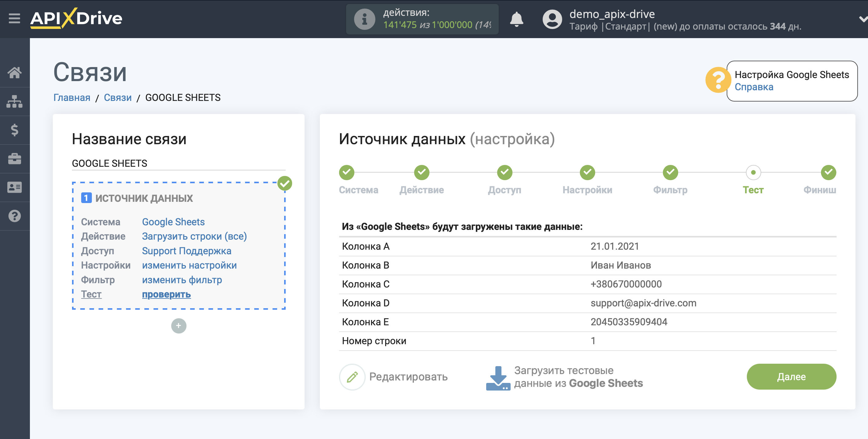Click the pencil edit icon
Screen dimensions: 868x439
(x=352, y=377)
